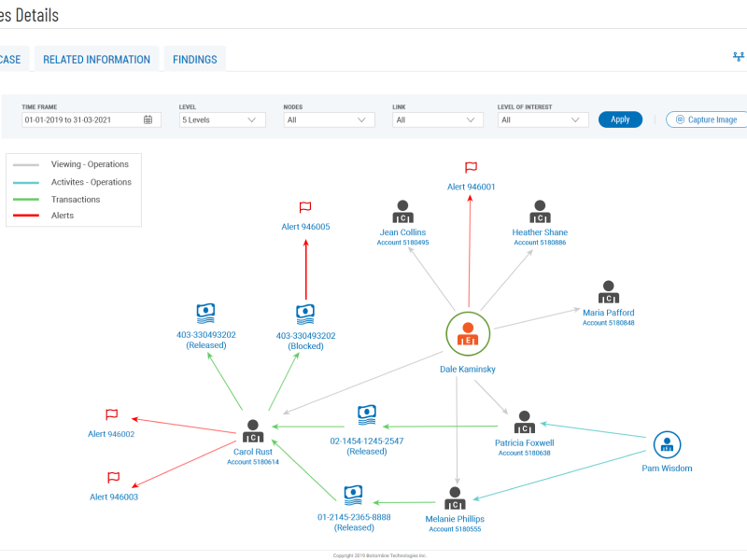747x560 pixels.
Task: Click the Time Frame date range field
Action: [82, 119]
